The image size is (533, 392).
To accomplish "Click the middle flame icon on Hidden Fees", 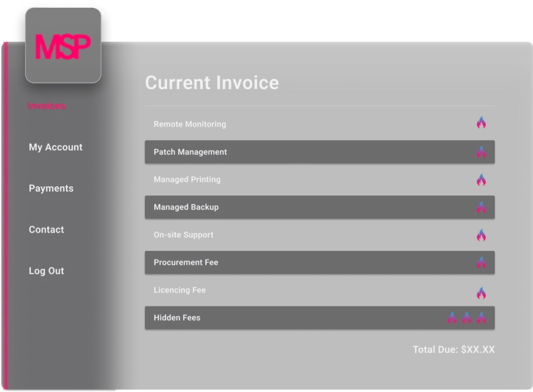I will point(466,318).
